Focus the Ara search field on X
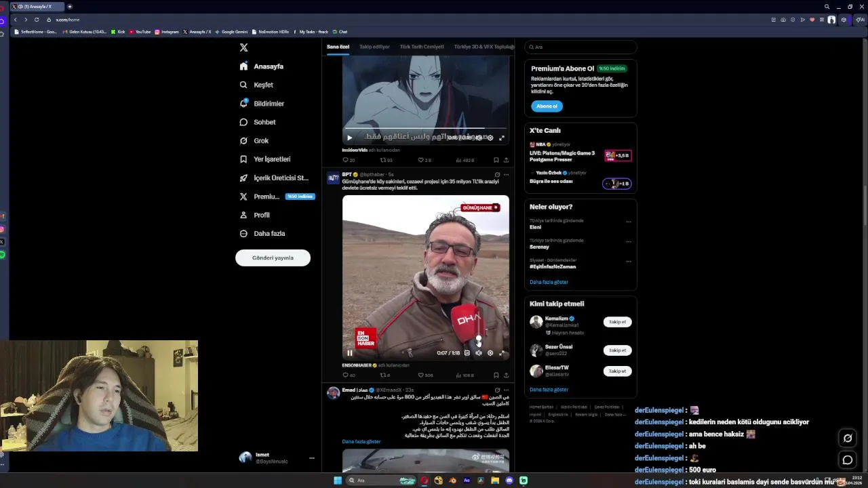The width and height of the screenshot is (868, 488). 580,47
